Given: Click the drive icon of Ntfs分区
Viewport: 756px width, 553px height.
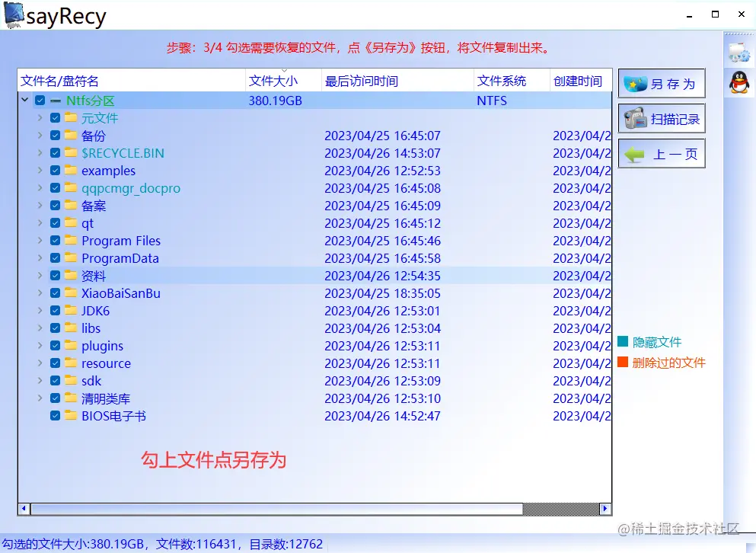Looking at the screenshot, I should point(56,101).
